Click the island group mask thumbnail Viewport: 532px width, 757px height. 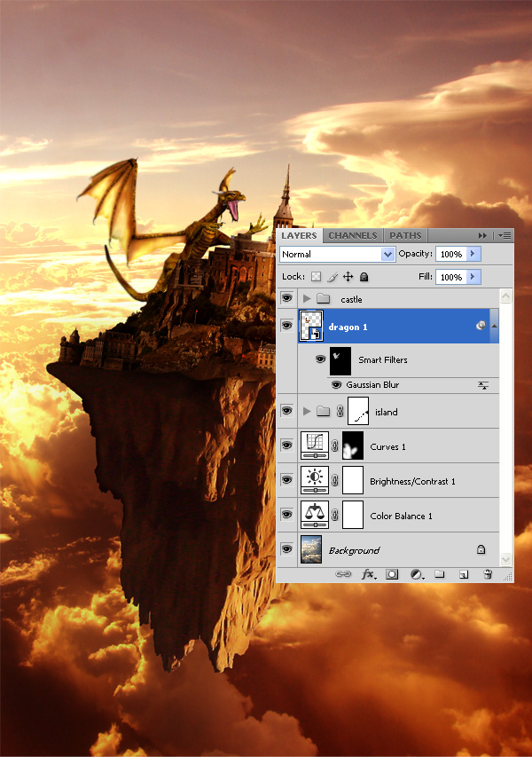pos(358,411)
